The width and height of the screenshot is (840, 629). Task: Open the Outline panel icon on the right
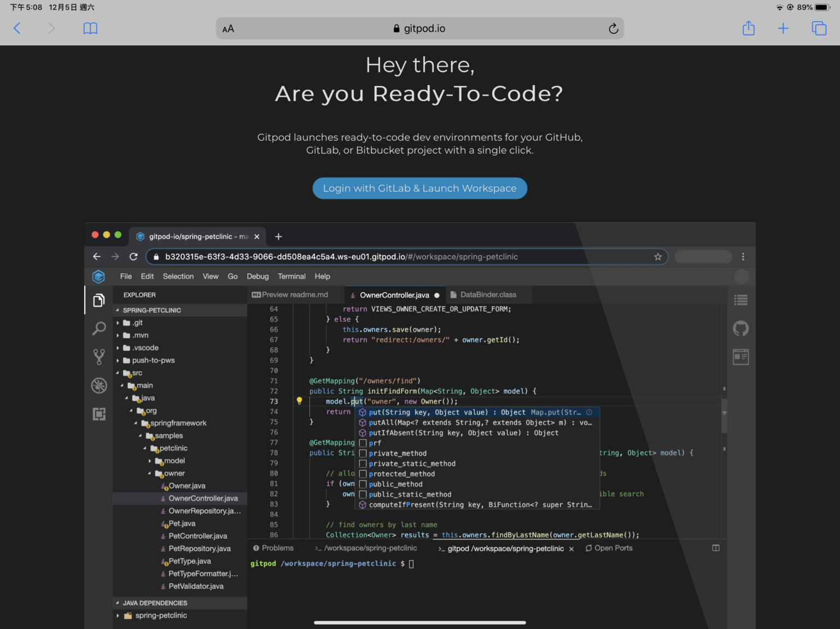(741, 299)
